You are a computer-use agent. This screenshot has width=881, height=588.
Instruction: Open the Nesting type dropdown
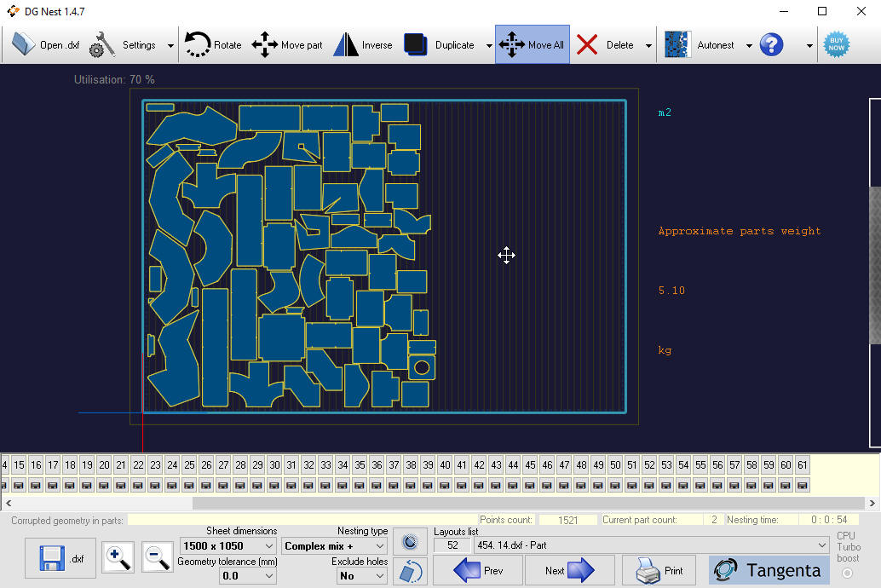[x=334, y=545]
